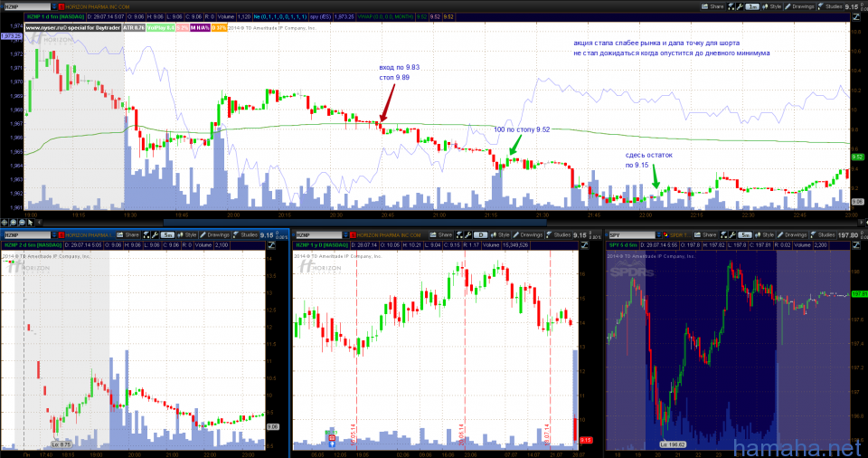Open Studies in bottom-left chart
The height and width of the screenshot is (458, 868).
tap(245, 235)
